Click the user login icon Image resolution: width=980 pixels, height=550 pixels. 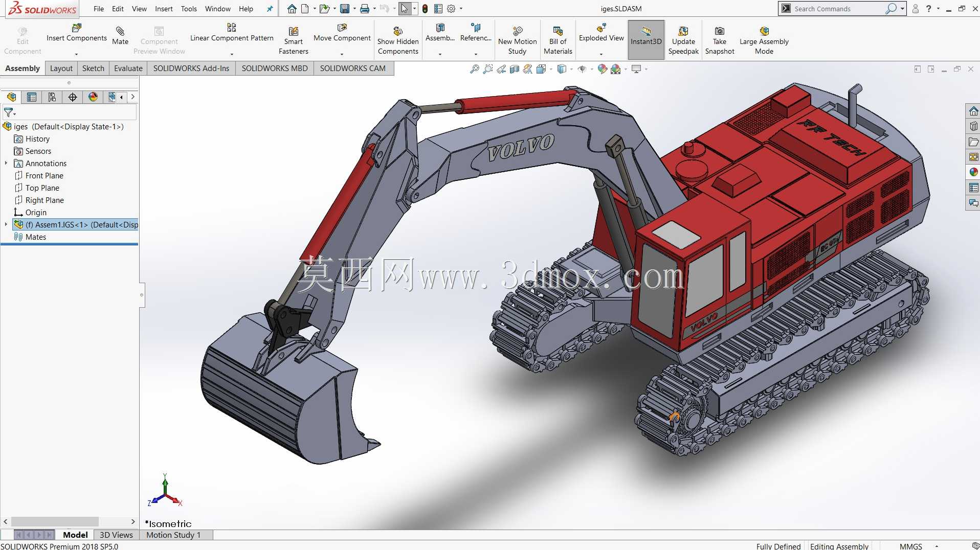click(x=916, y=9)
